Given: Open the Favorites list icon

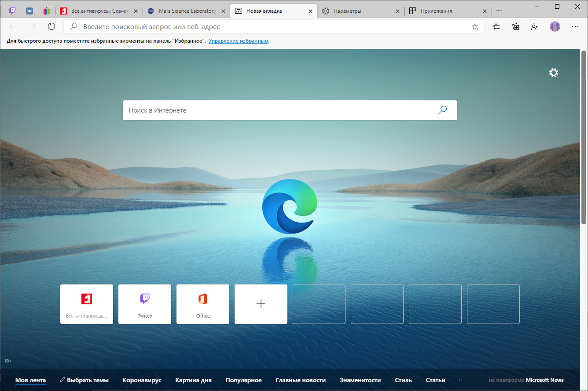Looking at the screenshot, I should (496, 26).
